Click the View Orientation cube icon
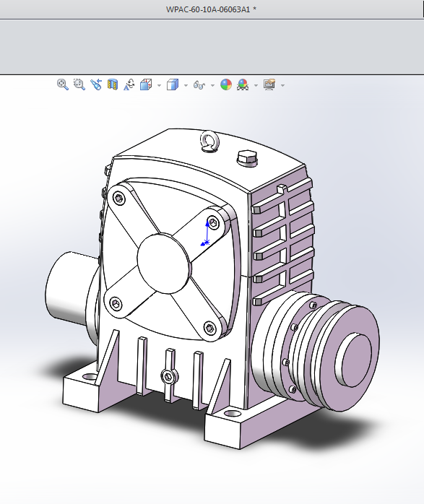 [x=146, y=84]
